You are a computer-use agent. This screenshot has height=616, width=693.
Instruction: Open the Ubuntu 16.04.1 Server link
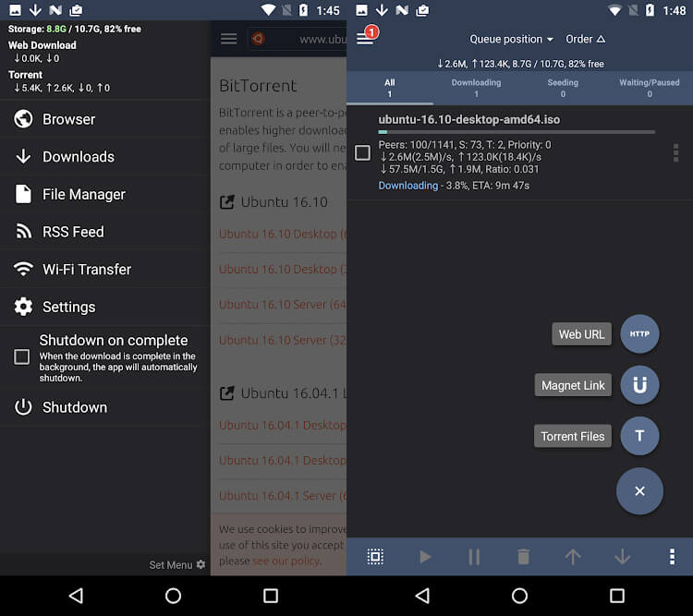283,495
